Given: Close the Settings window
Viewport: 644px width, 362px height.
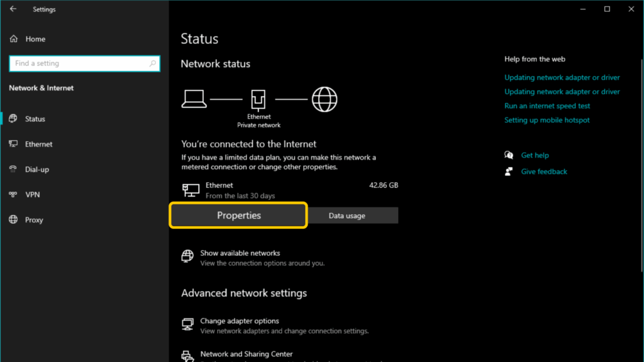Looking at the screenshot, I should (631, 9).
